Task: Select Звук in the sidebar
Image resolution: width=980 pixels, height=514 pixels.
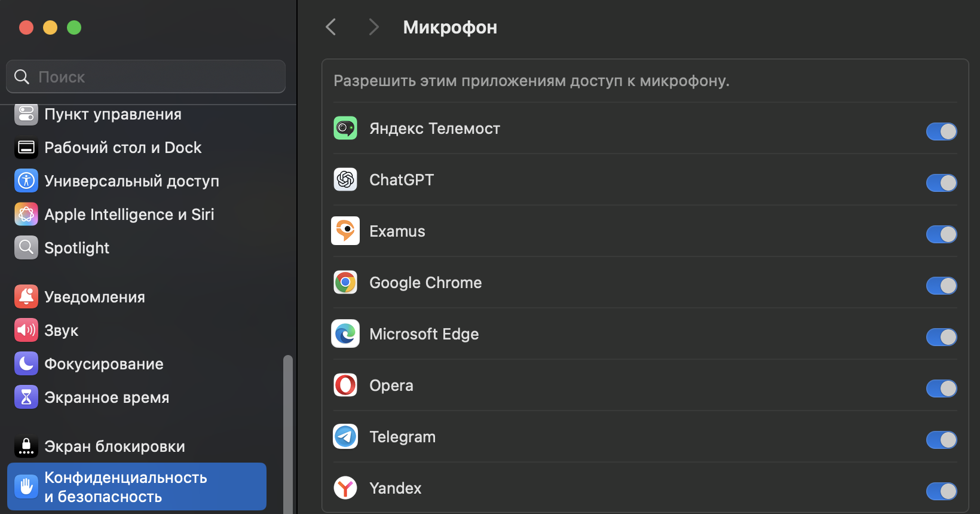Action: click(x=137, y=330)
